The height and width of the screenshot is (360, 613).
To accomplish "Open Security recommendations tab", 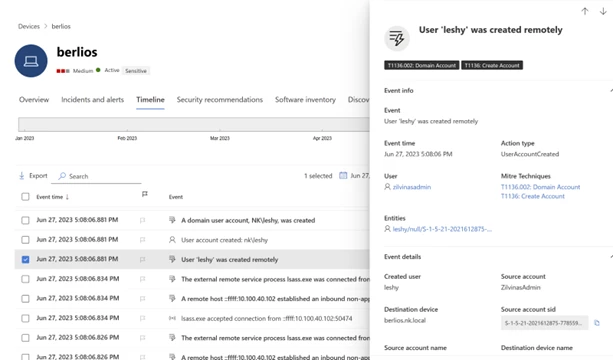I will 220,100.
